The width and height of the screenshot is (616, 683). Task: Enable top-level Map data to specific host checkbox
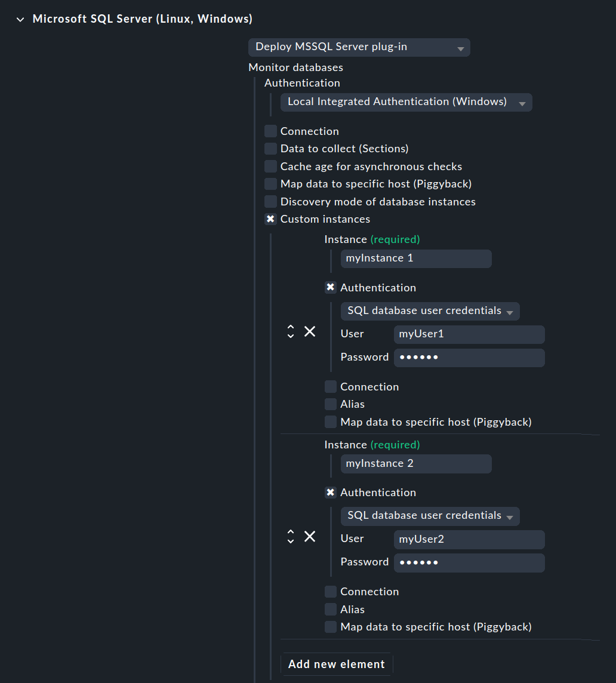click(270, 184)
